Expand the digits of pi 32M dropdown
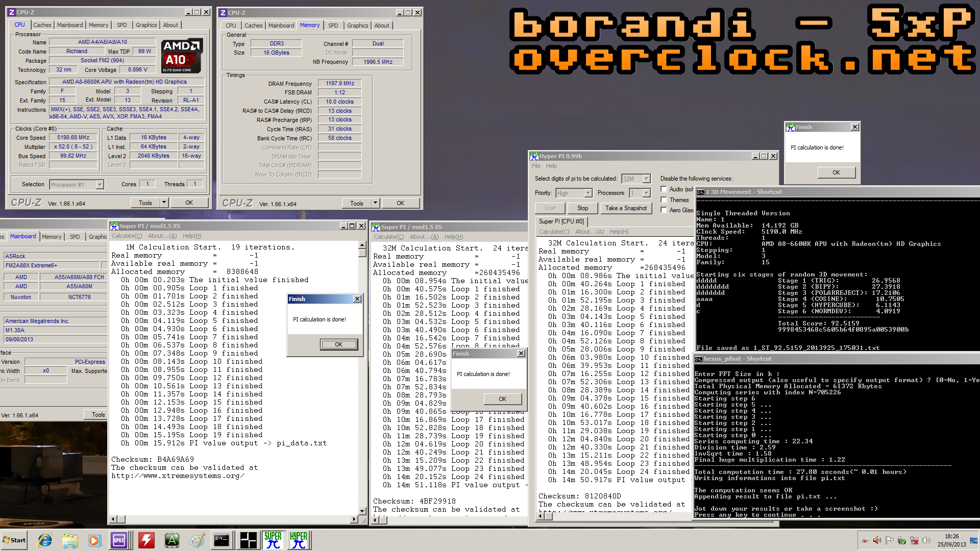This screenshot has height=551, width=980. pyautogui.click(x=647, y=179)
